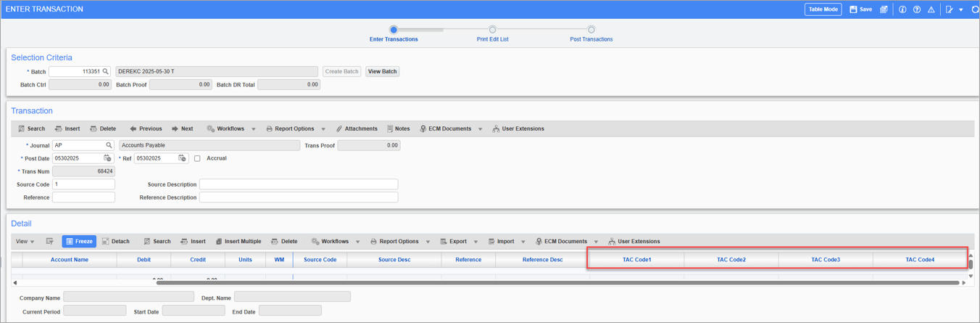Expand Transaction Report Options dropdown arrow
Screen dimensions: 980x323
click(x=323, y=129)
